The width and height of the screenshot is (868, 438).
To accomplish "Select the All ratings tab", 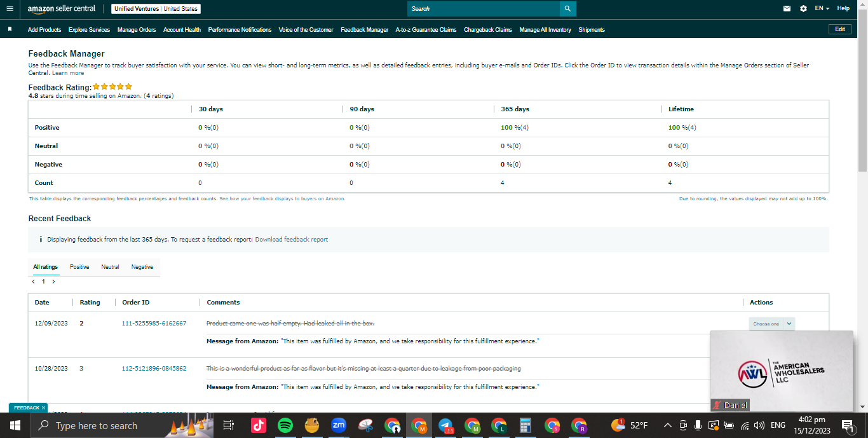I will point(46,267).
